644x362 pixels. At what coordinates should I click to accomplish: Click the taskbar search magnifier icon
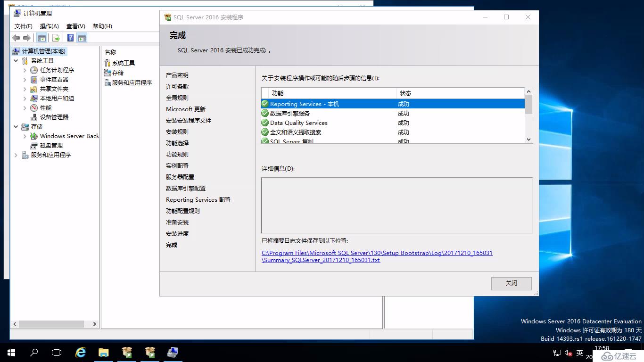pyautogui.click(x=34, y=352)
